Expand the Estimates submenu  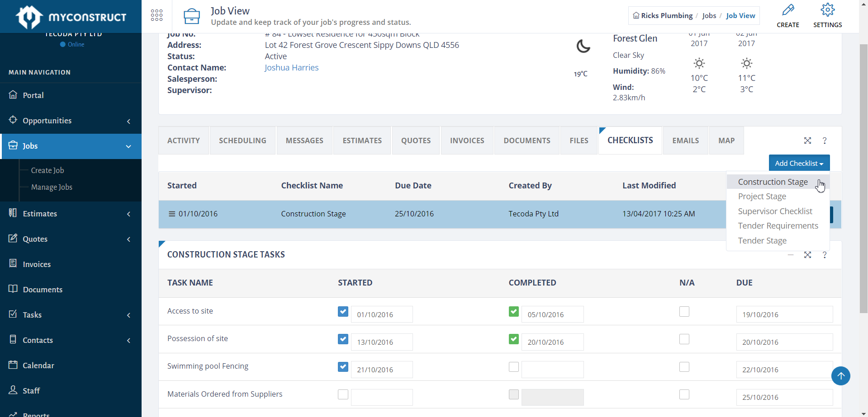point(128,214)
